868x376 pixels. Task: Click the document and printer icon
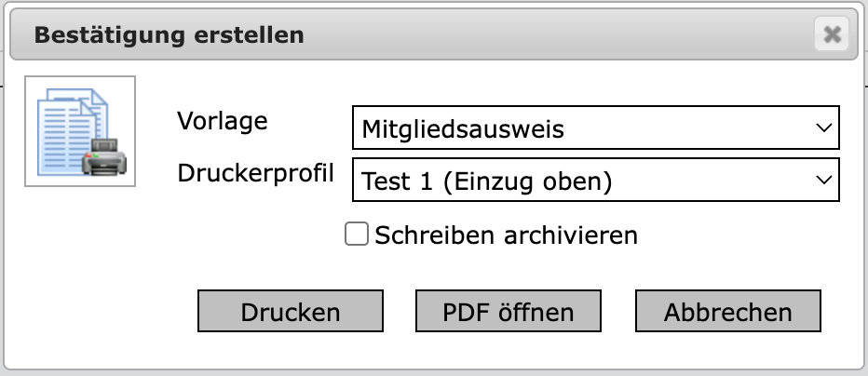click(x=80, y=131)
